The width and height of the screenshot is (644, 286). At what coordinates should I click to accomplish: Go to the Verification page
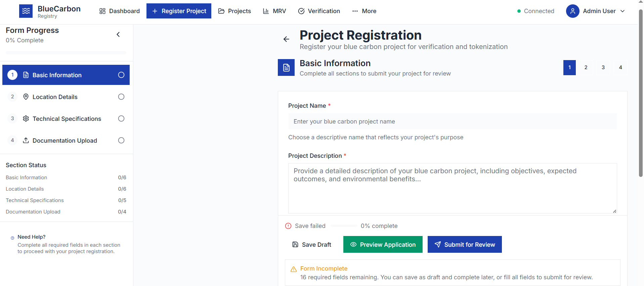[319, 11]
